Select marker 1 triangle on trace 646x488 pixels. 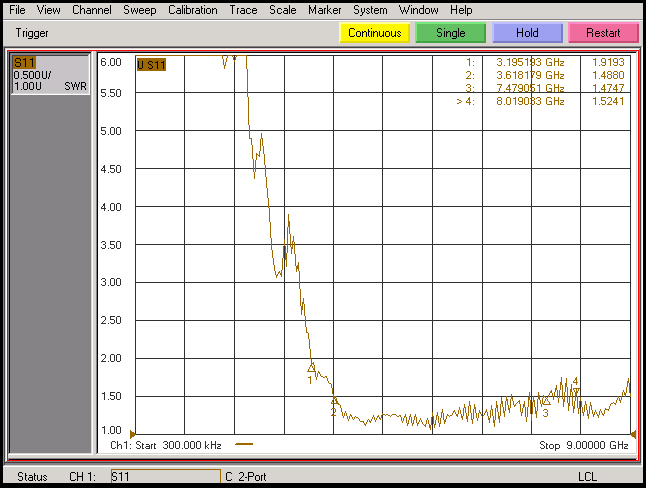(x=312, y=367)
